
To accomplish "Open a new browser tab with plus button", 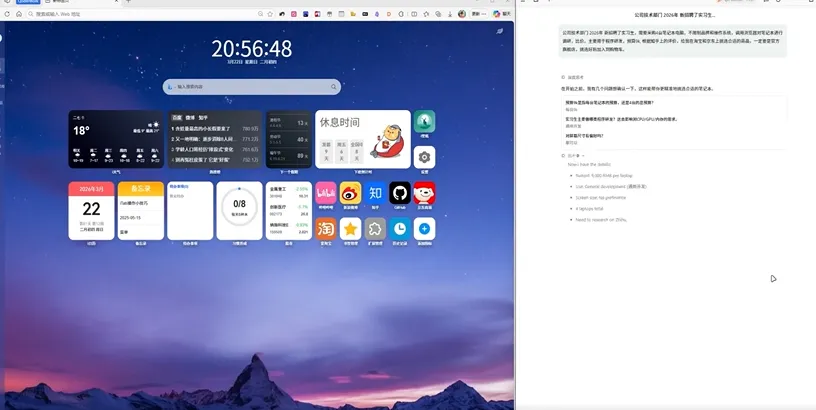I will coord(129,2).
